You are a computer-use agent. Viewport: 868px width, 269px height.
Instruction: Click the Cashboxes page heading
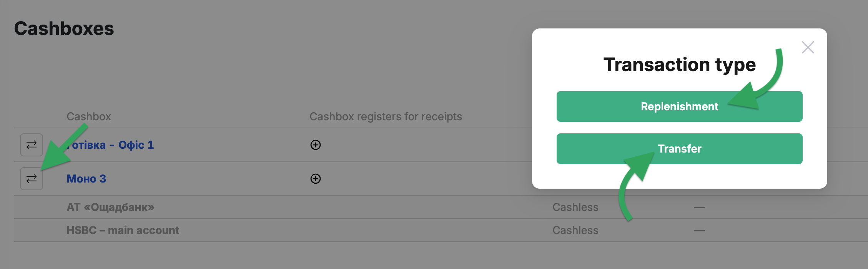point(64,28)
